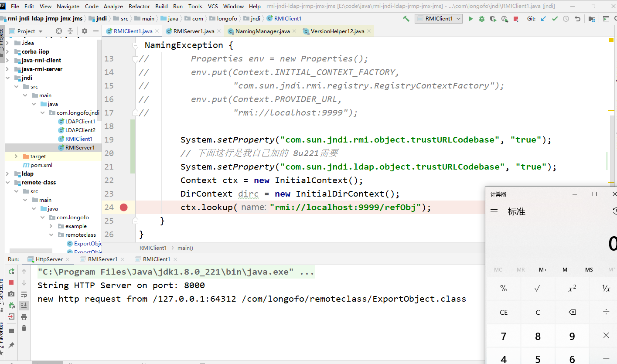Viewport: 617px width, 364px height.
Task: Open the profiler run icon in toolbar
Action: tap(505, 19)
